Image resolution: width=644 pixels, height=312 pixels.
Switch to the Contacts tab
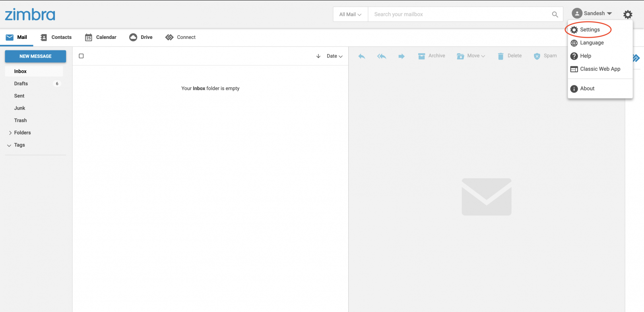click(x=56, y=37)
